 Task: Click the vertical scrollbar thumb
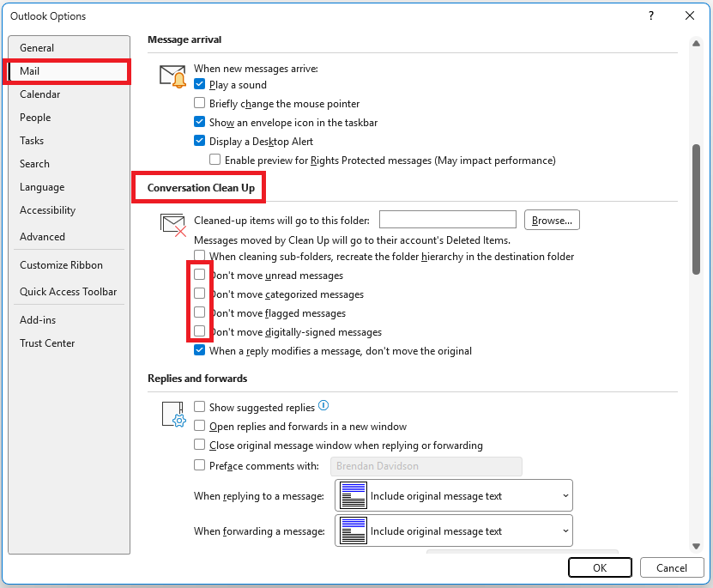[x=696, y=209]
